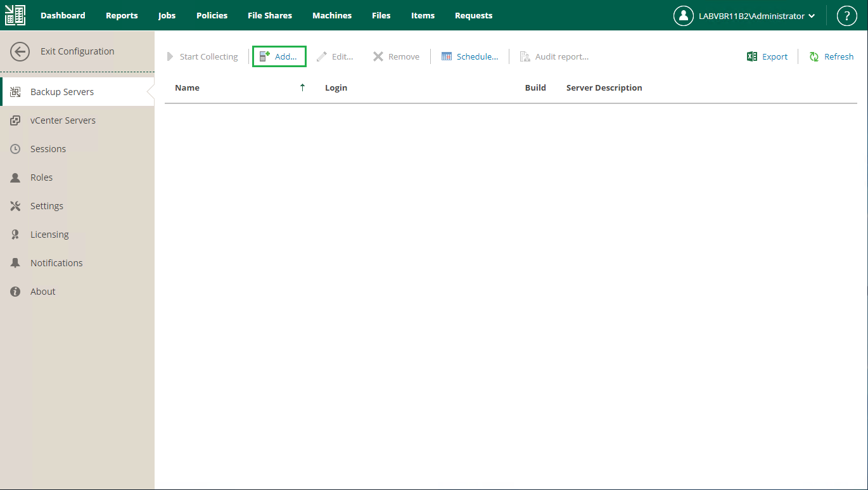
Task: Select vCenter Servers in sidebar
Action: [x=63, y=120]
